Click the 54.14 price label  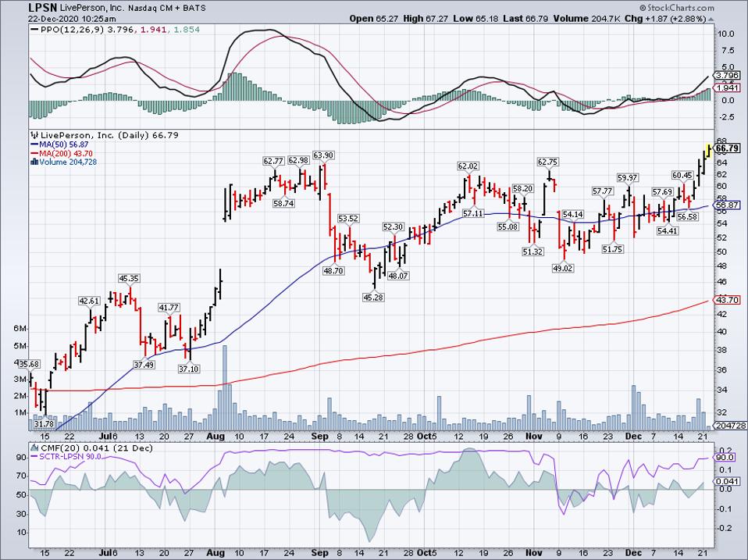pyautogui.click(x=572, y=215)
